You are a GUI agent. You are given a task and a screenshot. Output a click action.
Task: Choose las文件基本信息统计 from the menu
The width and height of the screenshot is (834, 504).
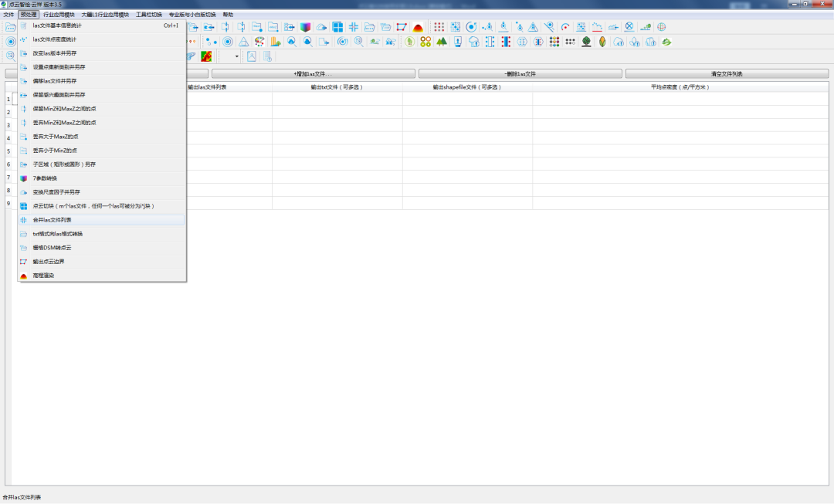click(102, 25)
